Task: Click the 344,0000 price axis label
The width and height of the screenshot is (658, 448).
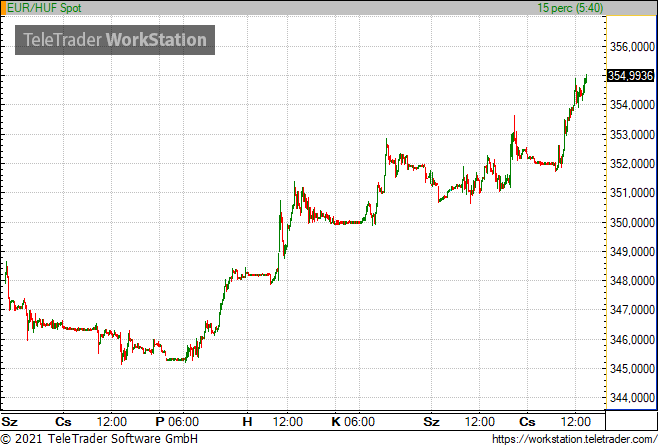Action: point(632,397)
